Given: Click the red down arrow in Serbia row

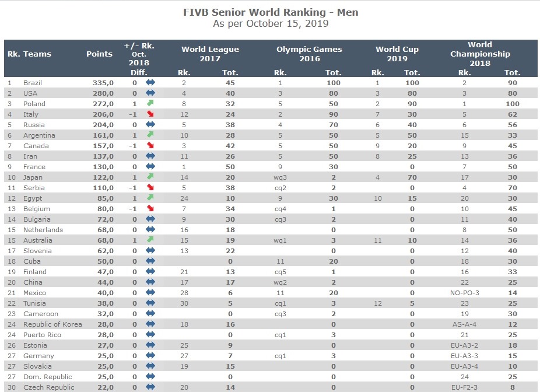Looking at the screenshot, I should click(150, 187).
